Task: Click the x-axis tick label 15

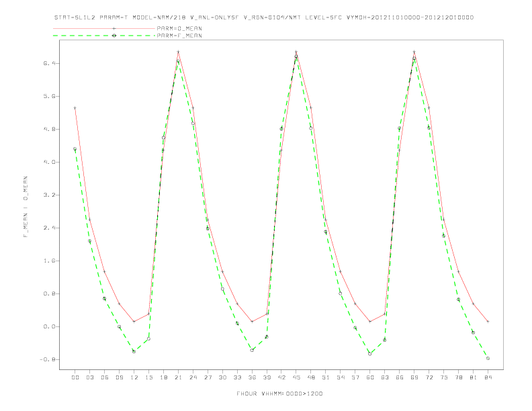Action: (148, 377)
